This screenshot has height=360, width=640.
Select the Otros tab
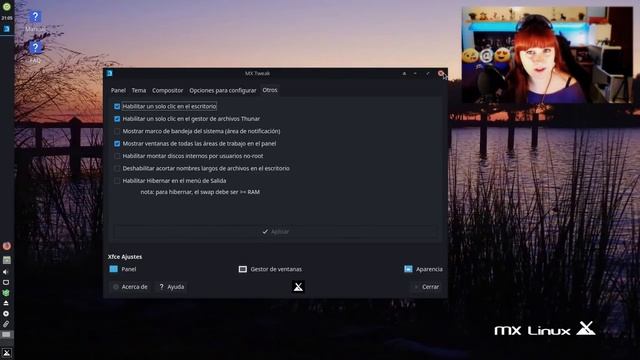coord(270,90)
